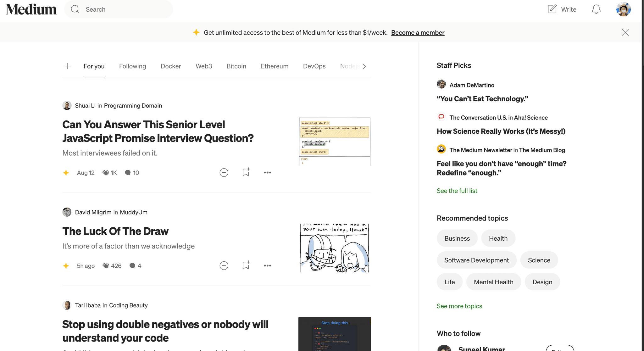Click Become a member link
Image resolution: width=644 pixels, height=351 pixels.
[x=418, y=32]
